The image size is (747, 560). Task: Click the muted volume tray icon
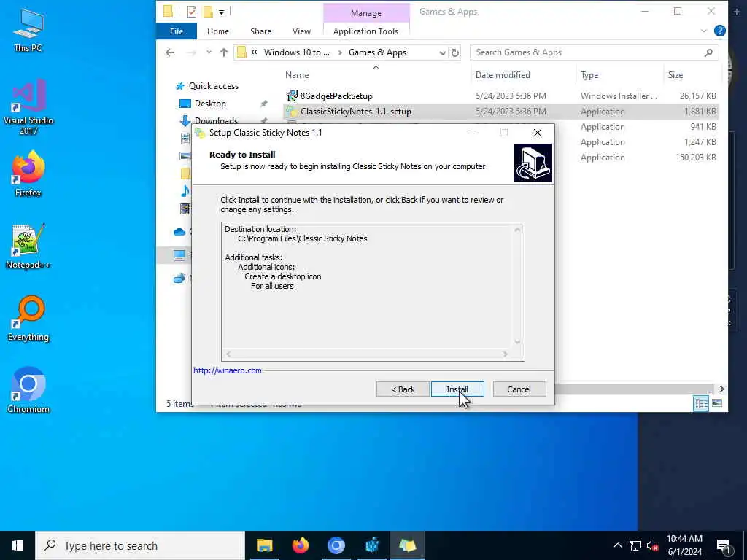point(652,545)
